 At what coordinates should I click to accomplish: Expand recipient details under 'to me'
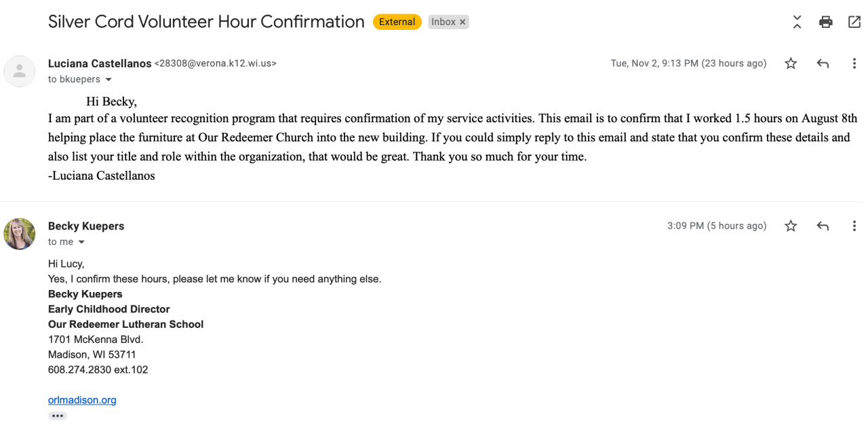[x=82, y=242]
